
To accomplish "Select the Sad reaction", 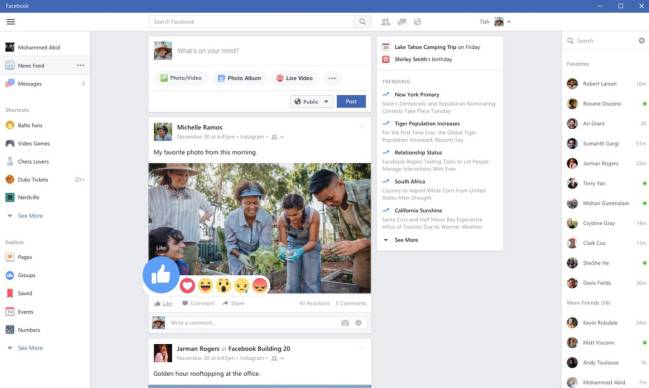I will [242, 285].
